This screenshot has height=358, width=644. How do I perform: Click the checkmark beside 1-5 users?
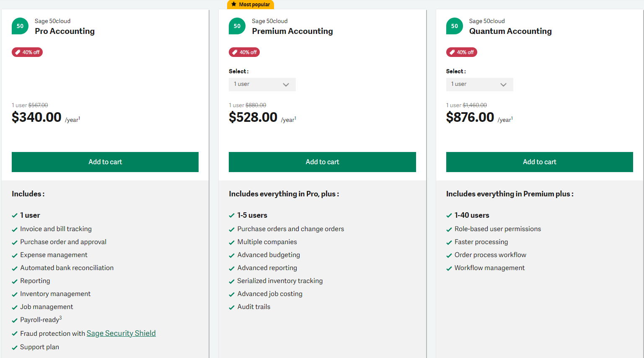point(232,216)
